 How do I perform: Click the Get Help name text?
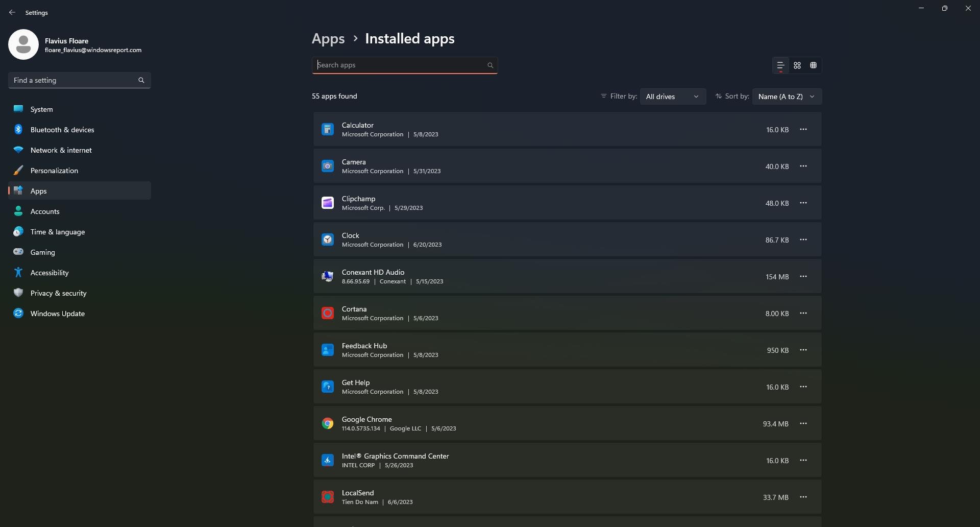[x=356, y=382]
